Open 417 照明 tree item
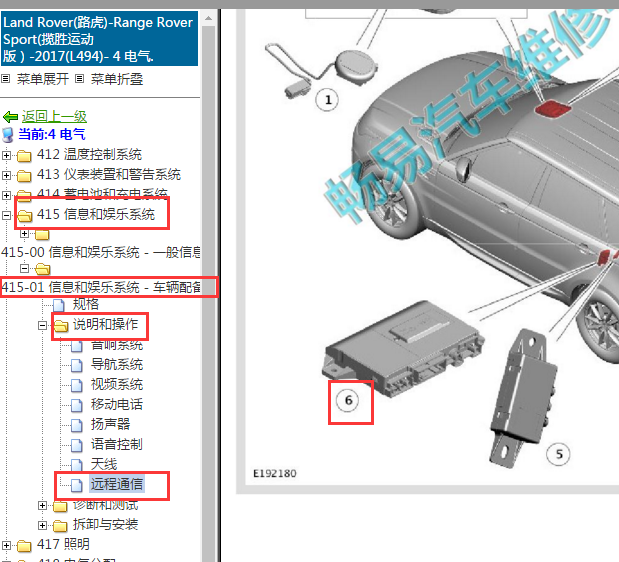 [63, 544]
